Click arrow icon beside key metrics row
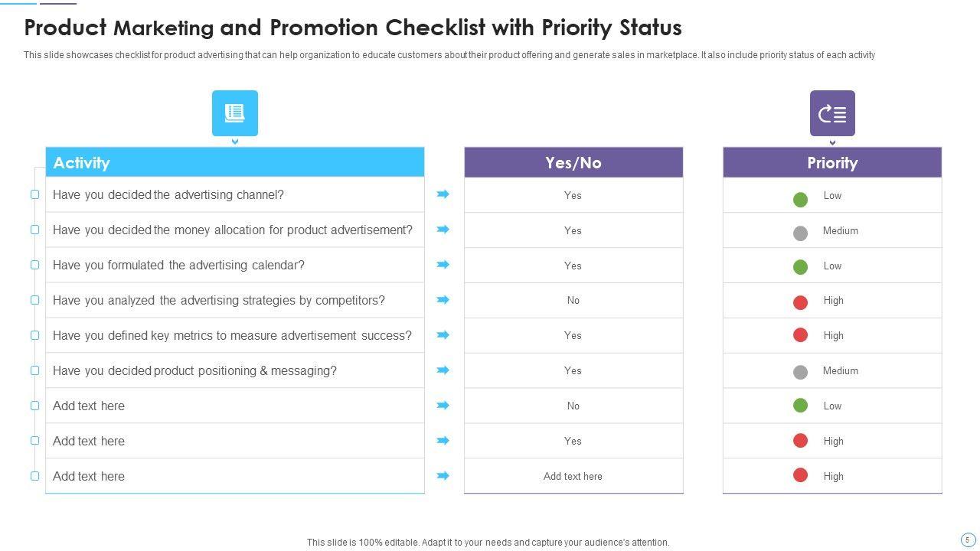Viewport: 980px width, 551px height. [443, 335]
